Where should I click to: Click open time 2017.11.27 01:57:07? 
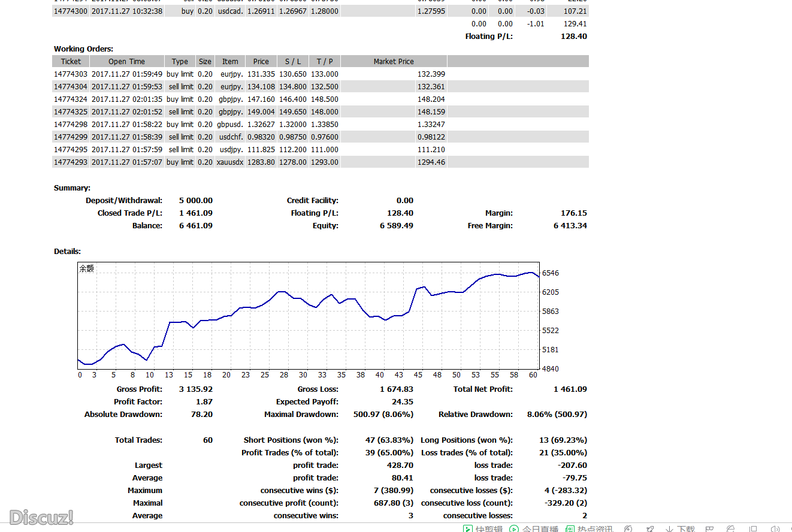127,162
